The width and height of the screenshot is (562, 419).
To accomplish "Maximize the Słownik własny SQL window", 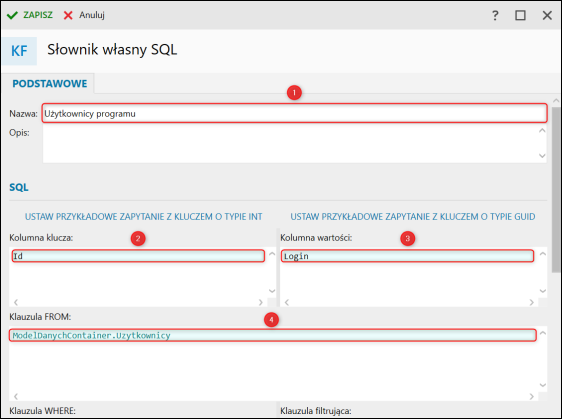I will click(520, 15).
